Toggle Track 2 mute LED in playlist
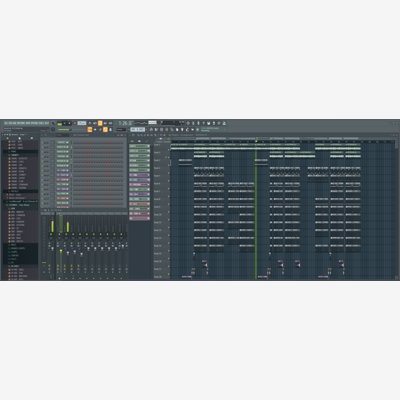This screenshot has height=400, width=400. point(169,157)
